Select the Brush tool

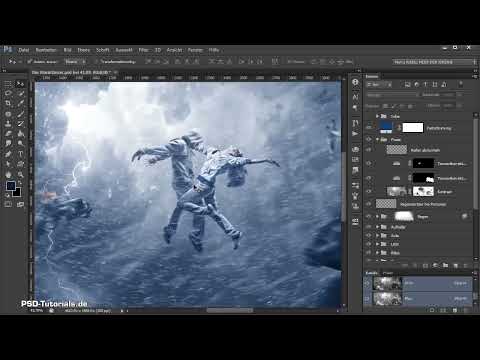click(x=20, y=114)
